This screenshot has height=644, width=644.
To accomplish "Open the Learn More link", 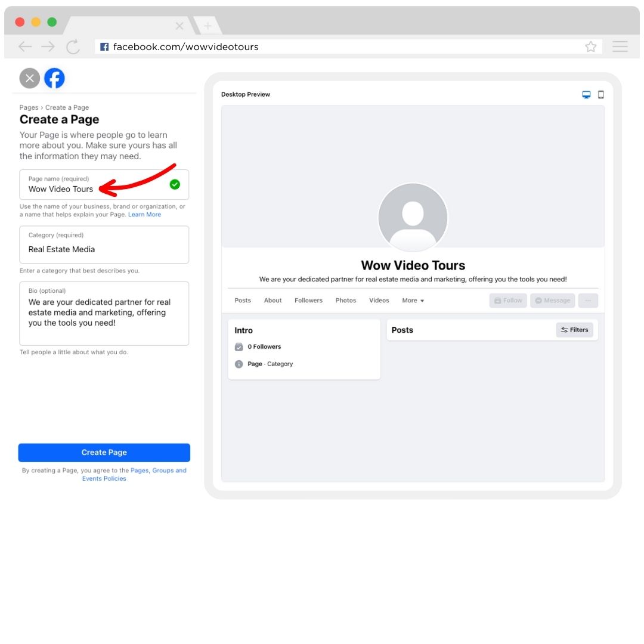I will 144,215.
